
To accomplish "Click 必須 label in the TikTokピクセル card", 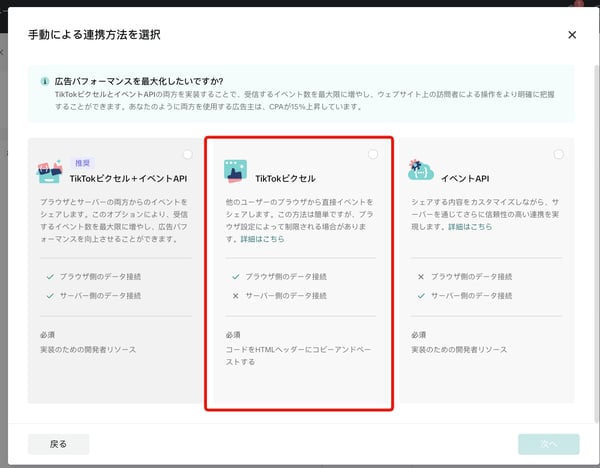I will (x=233, y=335).
